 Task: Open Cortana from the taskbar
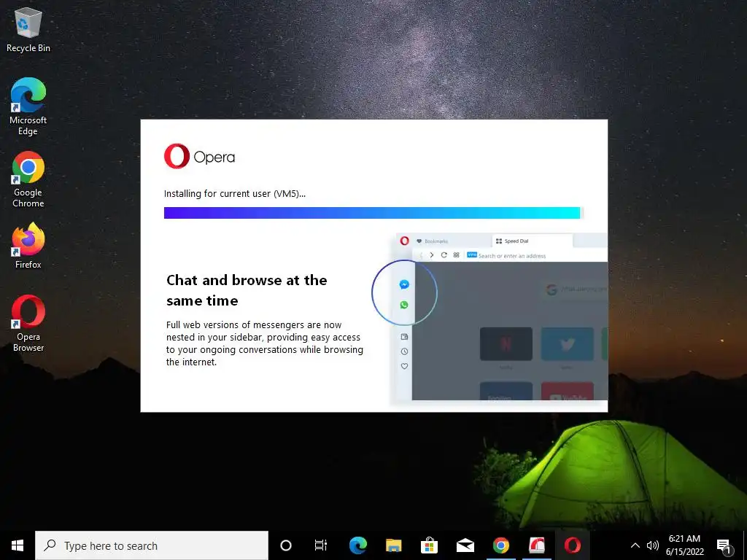pyautogui.click(x=286, y=545)
